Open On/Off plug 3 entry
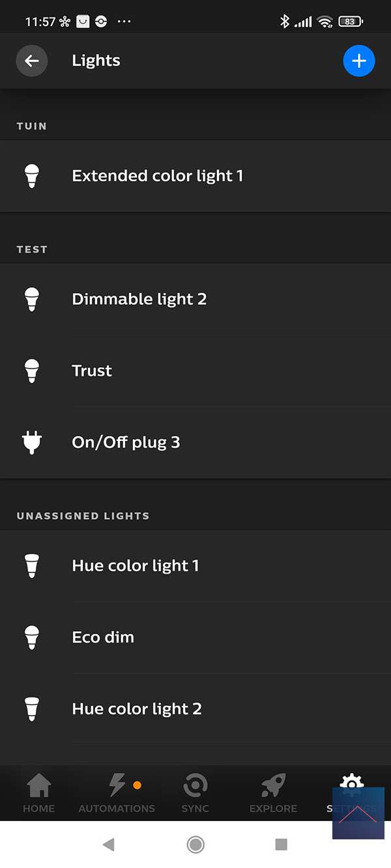Viewport: 391px width, 868px height. [x=126, y=443]
